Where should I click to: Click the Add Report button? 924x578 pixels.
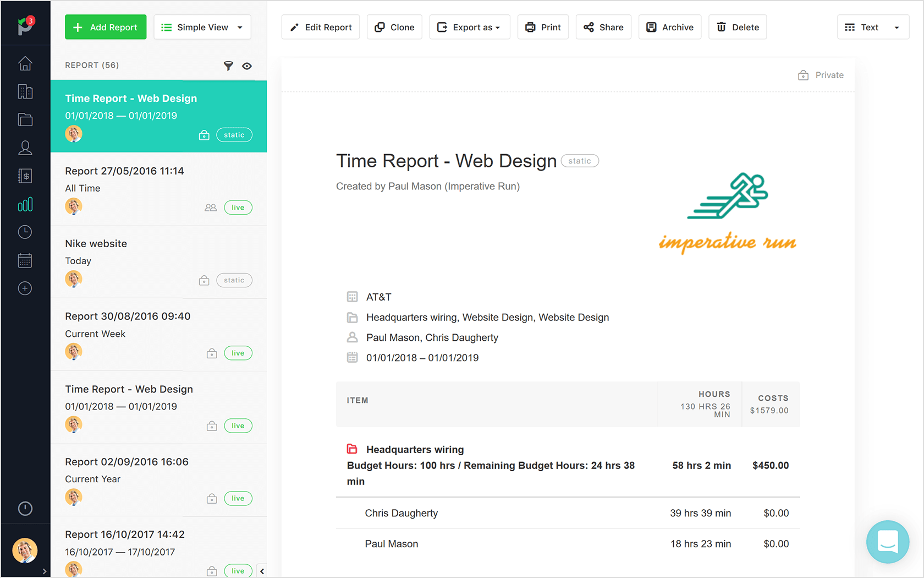pyautogui.click(x=105, y=26)
